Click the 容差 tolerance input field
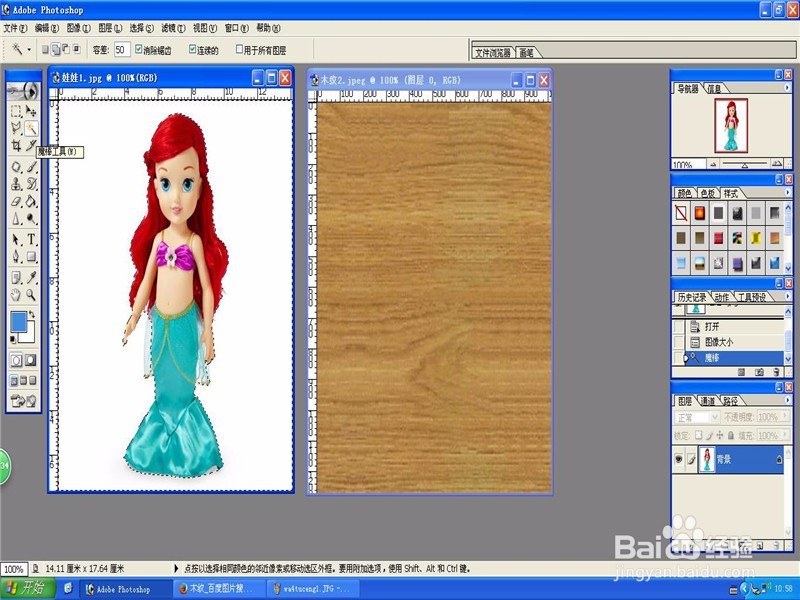 click(x=121, y=49)
